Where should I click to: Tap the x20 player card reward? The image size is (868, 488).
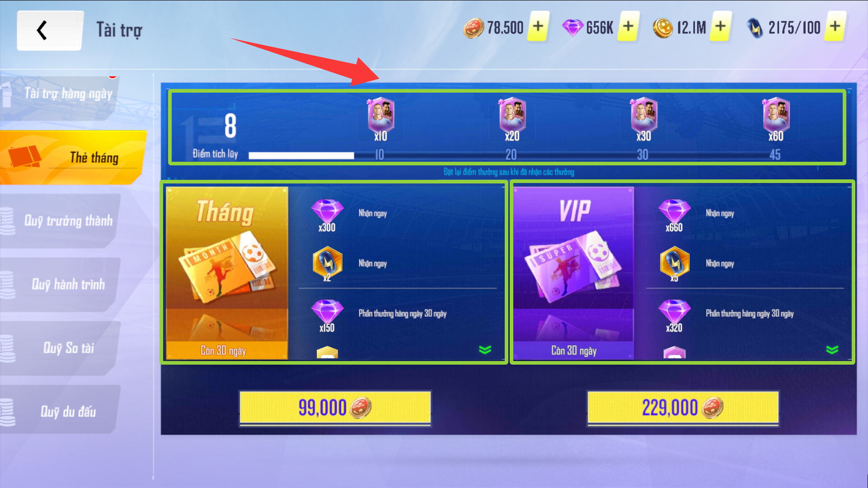[512, 119]
